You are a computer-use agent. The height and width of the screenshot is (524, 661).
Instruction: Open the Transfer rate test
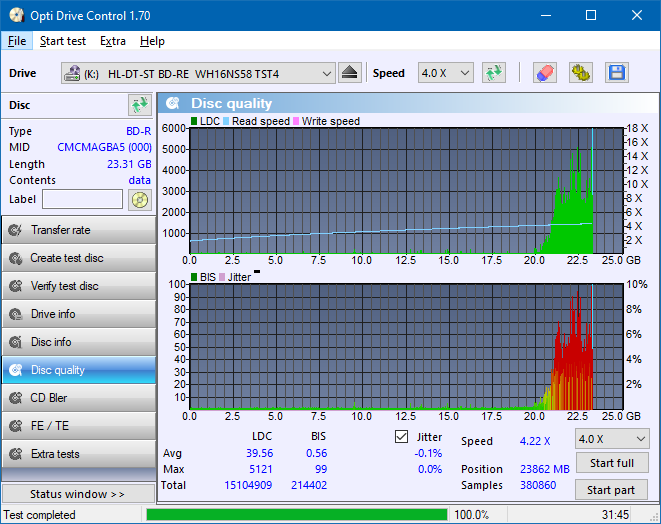coord(79,230)
